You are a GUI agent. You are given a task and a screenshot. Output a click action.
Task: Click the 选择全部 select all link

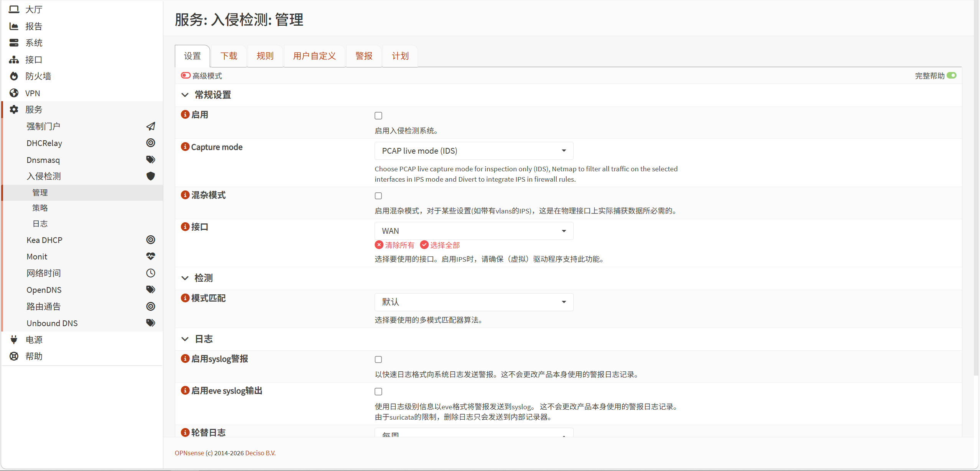pyautogui.click(x=440, y=245)
